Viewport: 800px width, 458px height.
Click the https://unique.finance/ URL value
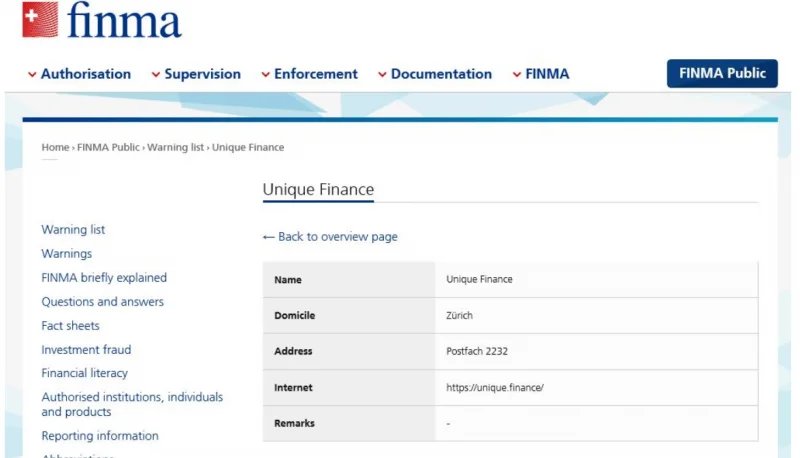pyautogui.click(x=495, y=387)
